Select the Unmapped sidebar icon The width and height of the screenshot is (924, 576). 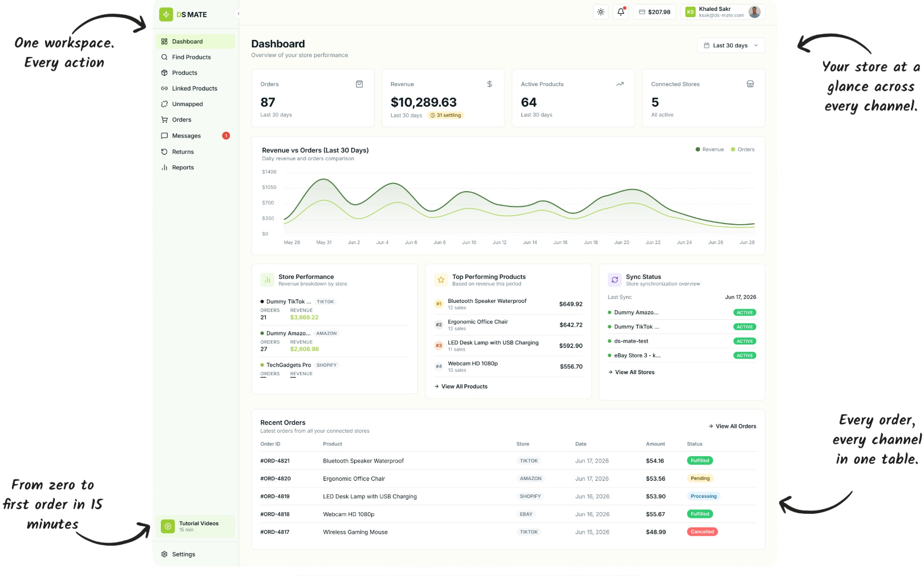click(x=164, y=104)
